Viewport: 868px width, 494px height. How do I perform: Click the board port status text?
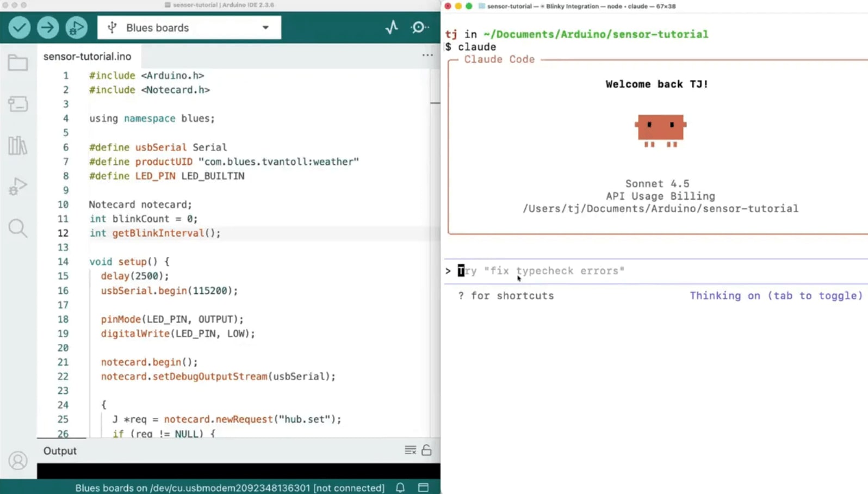230,487
